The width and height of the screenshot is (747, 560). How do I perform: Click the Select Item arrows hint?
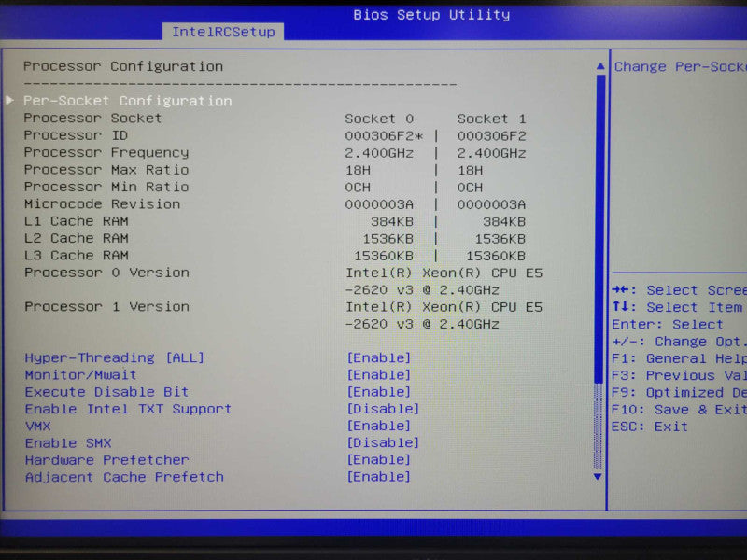(678, 307)
